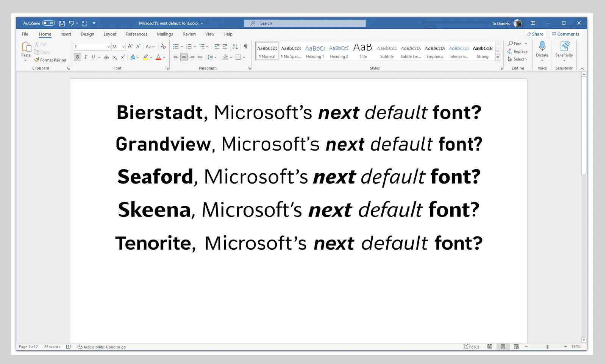Open the font size dropdown
Image resolution: width=606 pixels, height=364 pixels.
pyautogui.click(x=123, y=47)
